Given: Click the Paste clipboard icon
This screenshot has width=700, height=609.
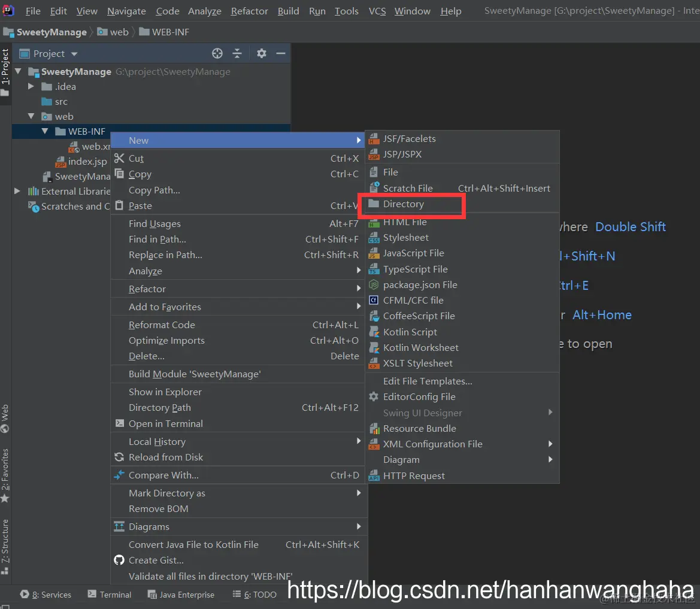Looking at the screenshot, I should point(119,205).
